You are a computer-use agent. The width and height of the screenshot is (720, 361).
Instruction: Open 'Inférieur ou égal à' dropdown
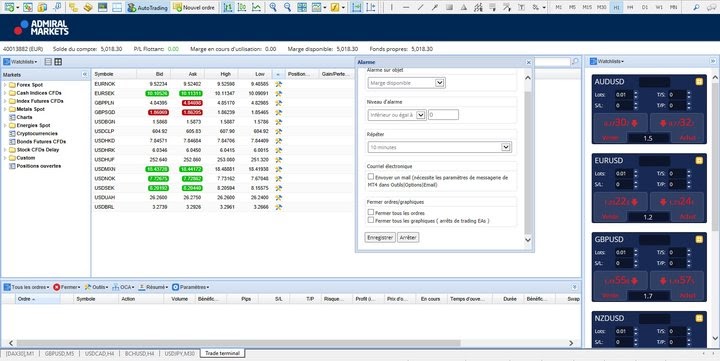[397, 115]
